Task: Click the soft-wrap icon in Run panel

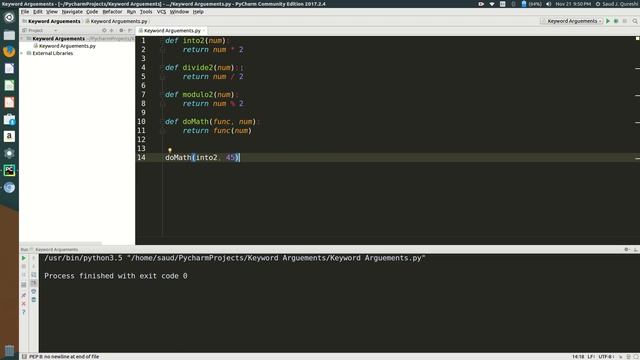Action: [33, 275]
